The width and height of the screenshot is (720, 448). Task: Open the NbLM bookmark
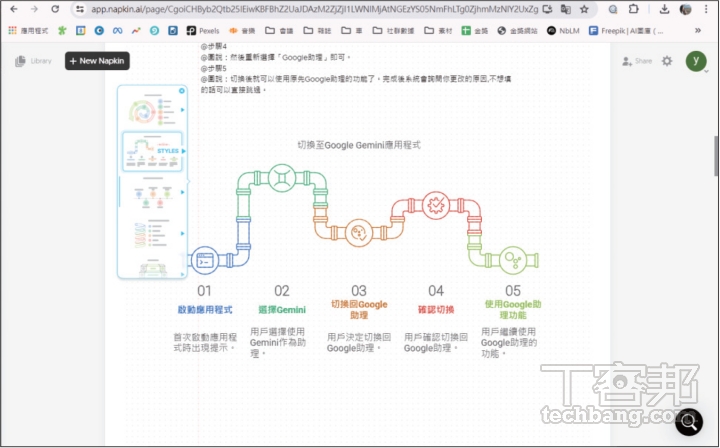coord(563,31)
